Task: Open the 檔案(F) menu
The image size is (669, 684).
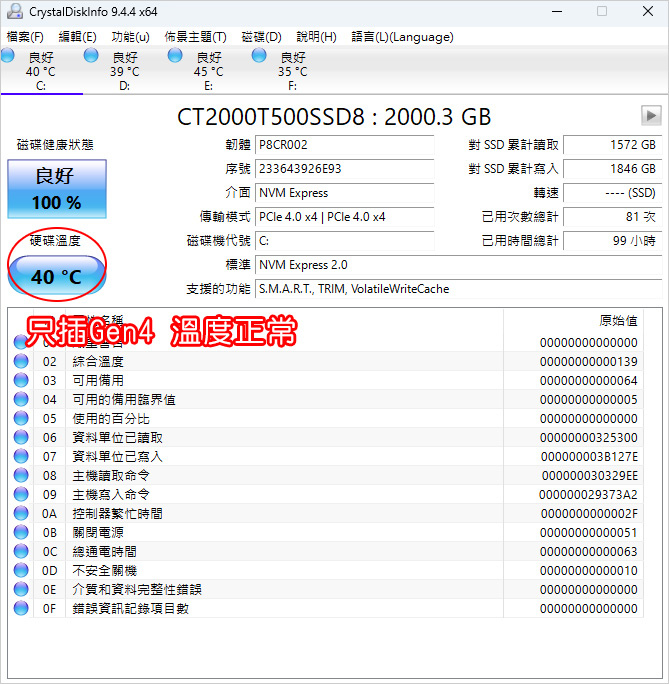Action: pos(25,37)
